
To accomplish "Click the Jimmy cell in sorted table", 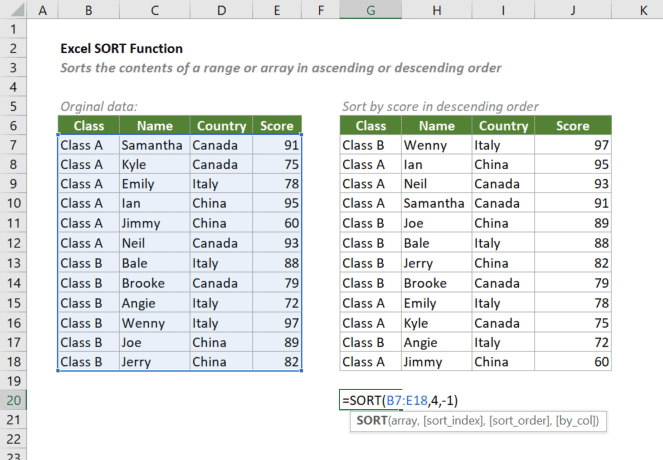I will tap(437, 362).
